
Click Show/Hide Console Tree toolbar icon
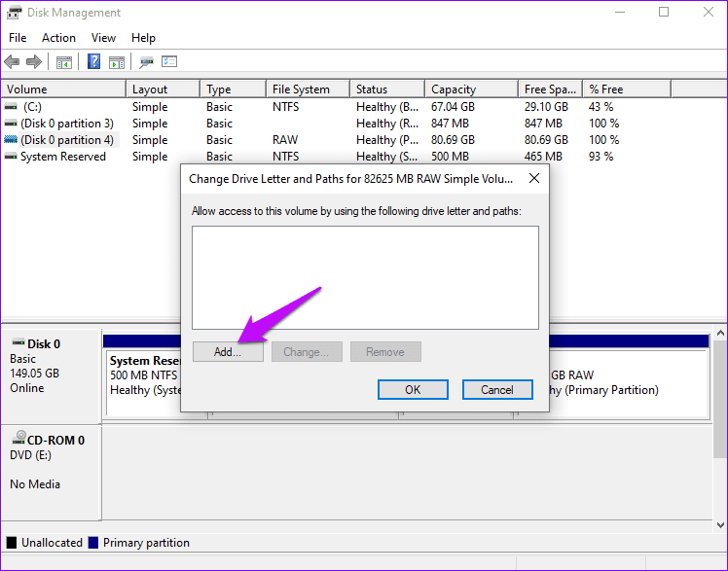click(64, 62)
